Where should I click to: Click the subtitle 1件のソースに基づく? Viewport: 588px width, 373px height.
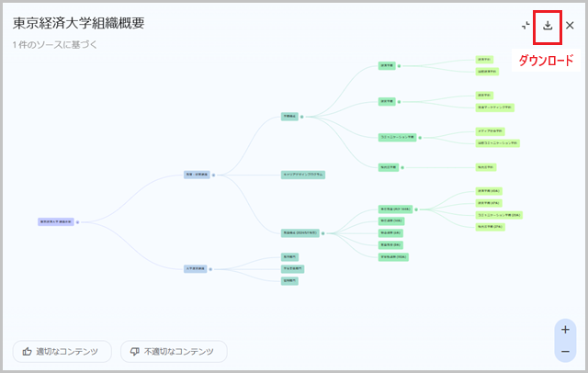tap(55, 45)
